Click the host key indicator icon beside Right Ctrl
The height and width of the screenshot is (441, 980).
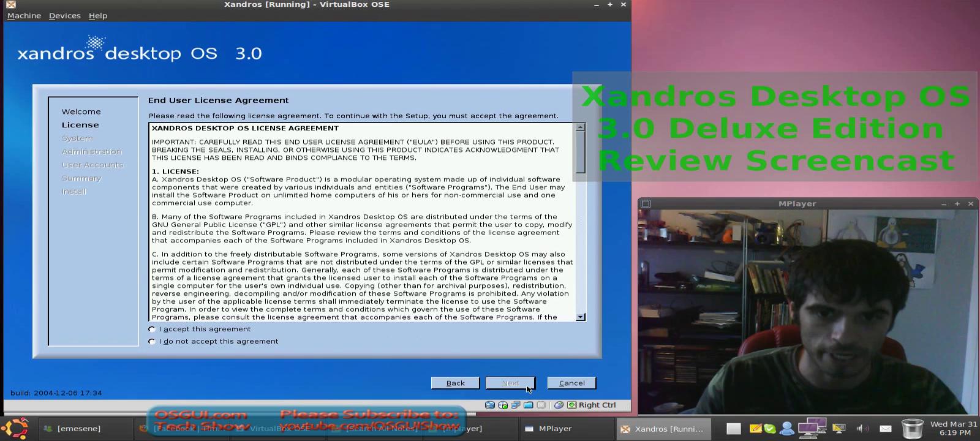pyautogui.click(x=571, y=405)
